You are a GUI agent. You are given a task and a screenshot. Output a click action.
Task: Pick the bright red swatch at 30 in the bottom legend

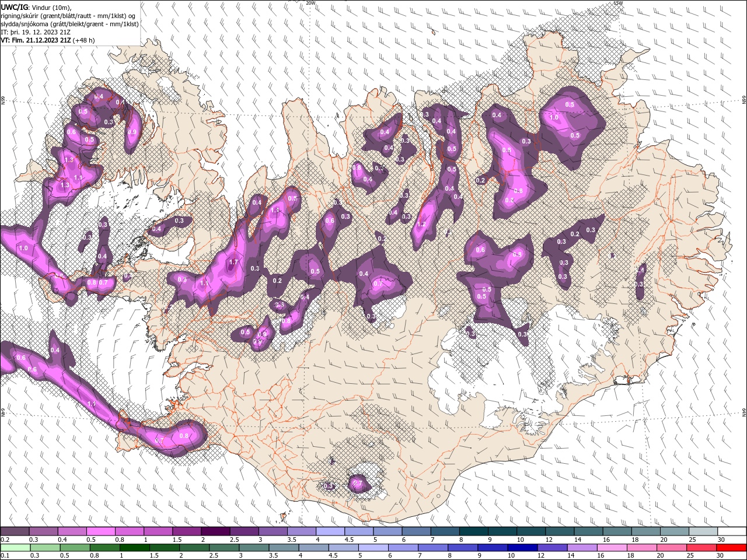click(x=732, y=548)
